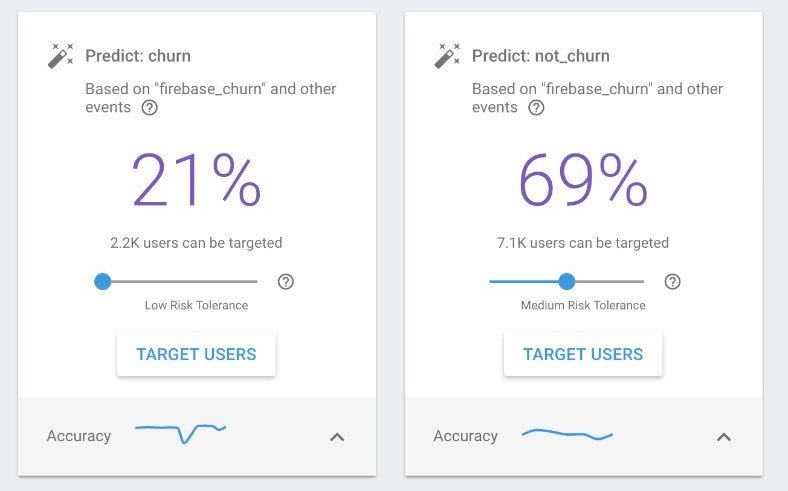Click the help icon beside the Low Risk Tolerance slider
The height and width of the screenshot is (491, 788).
point(285,281)
